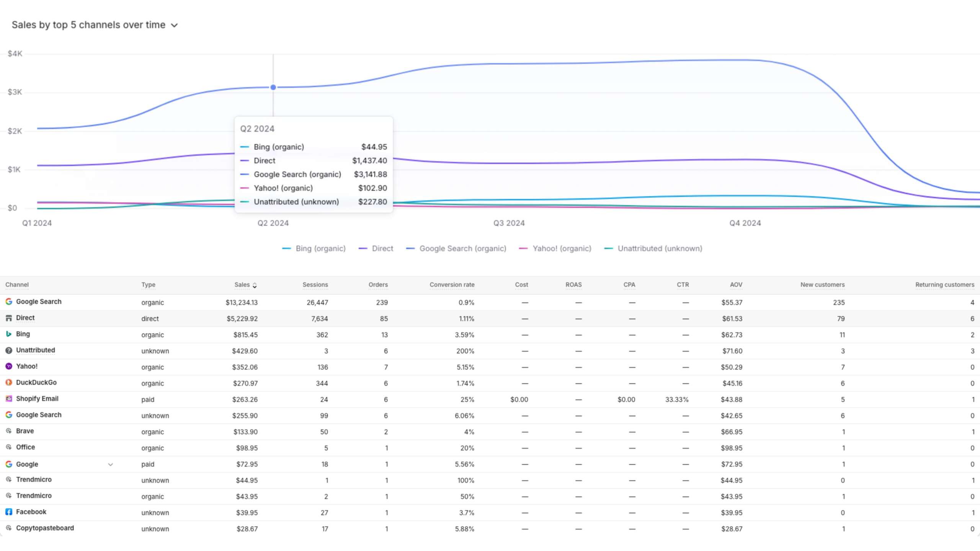This screenshot has height=551, width=980.
Task: Expand the Google paid channel row
Action: tap(110, 465)
